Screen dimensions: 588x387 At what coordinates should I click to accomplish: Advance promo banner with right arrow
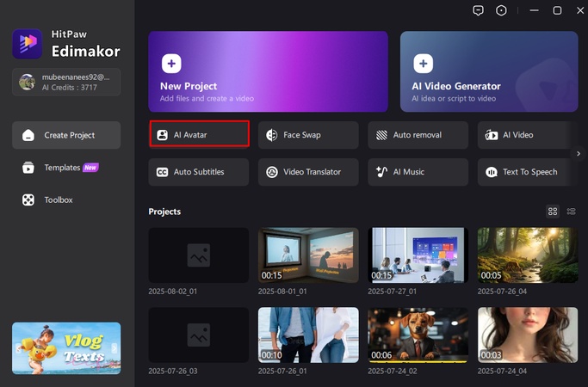click(115, 348)
